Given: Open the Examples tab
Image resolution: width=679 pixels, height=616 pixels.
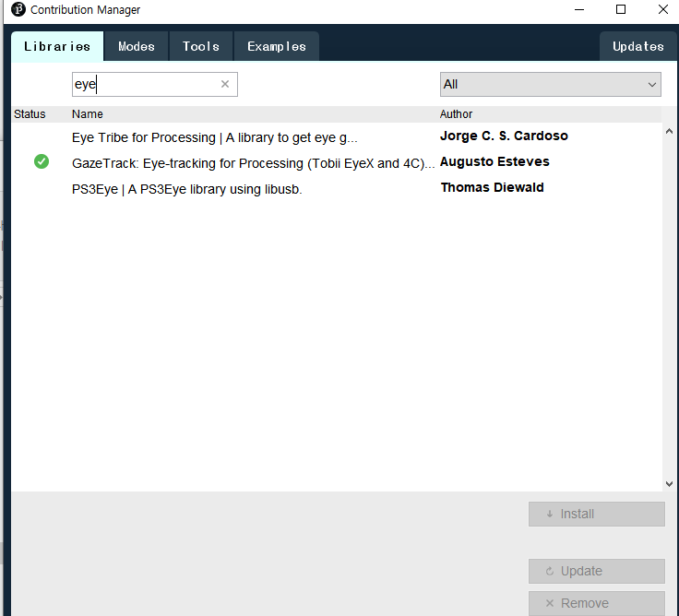Looking at the screenshot, I should (277, 46).
